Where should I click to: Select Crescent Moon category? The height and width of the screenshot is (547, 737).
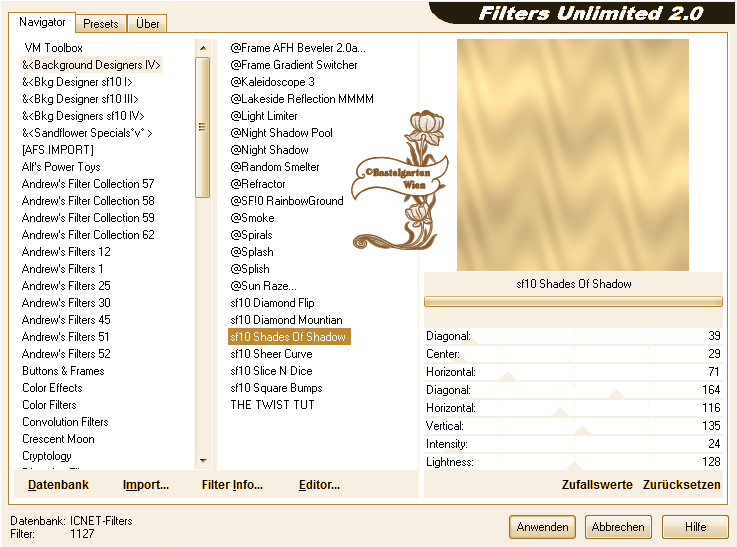[x=58, y=439]
